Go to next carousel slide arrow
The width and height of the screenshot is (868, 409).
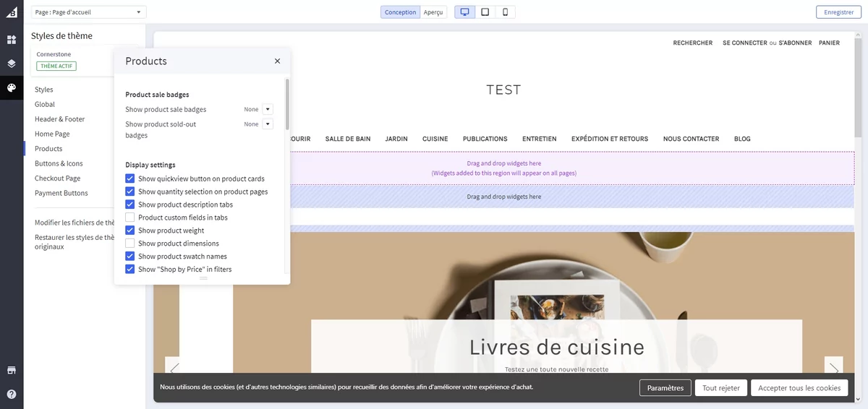point(833,369)
